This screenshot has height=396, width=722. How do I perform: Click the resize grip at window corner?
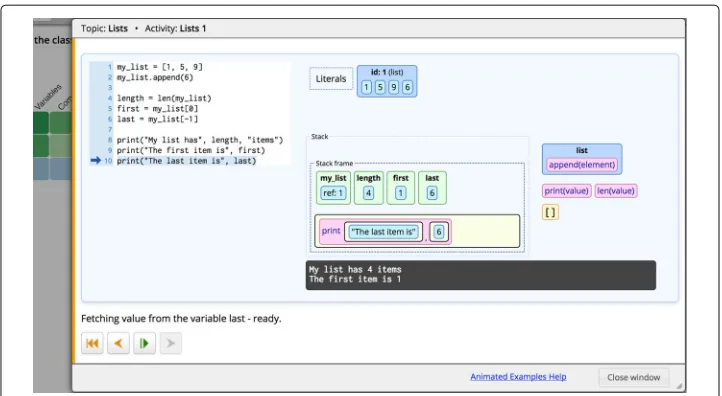click(679, 386)
